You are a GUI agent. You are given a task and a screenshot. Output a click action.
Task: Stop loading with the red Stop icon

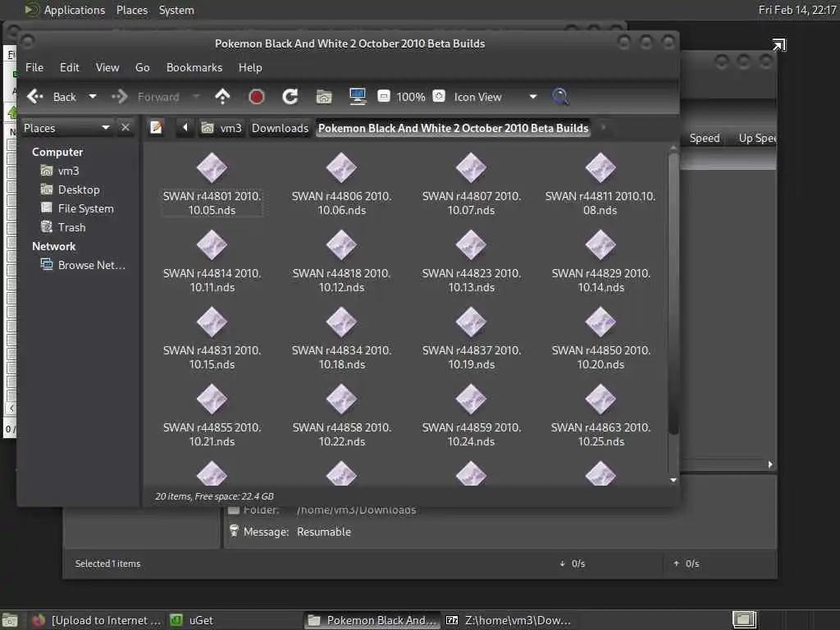[x=257, y=97]
